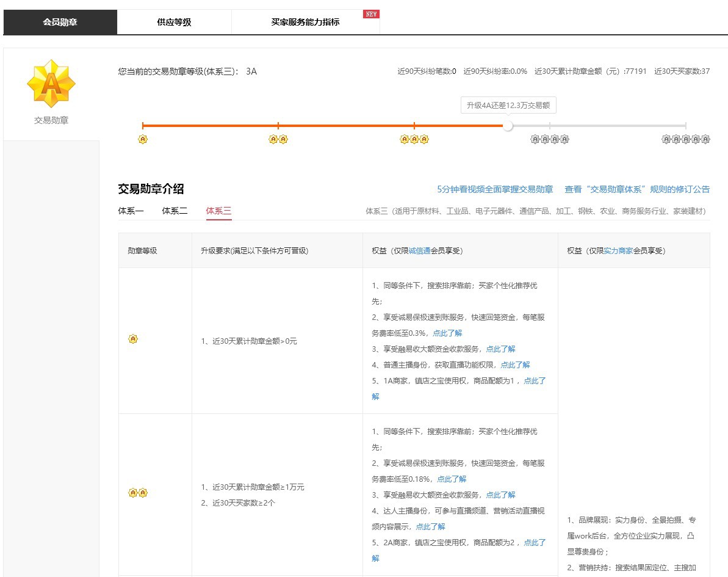Click the 交易勋章介绍 heading
Image resolution: width=728 pixels, height=577 pixels.
pos(151,189)
